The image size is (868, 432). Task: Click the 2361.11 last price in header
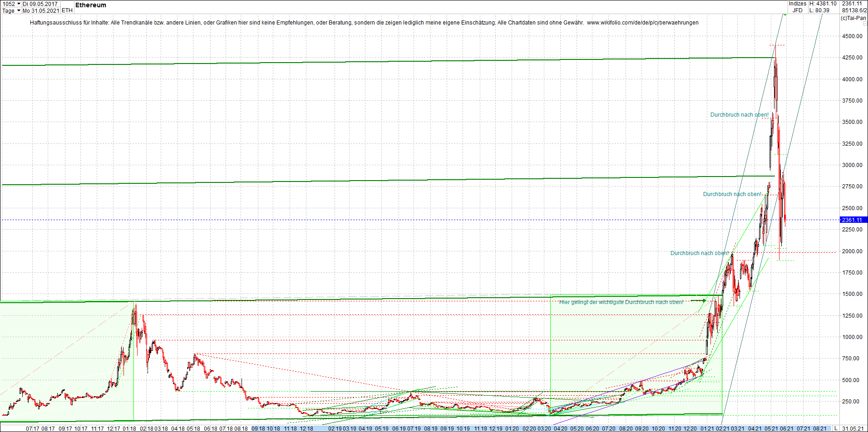tap(853, 4)
